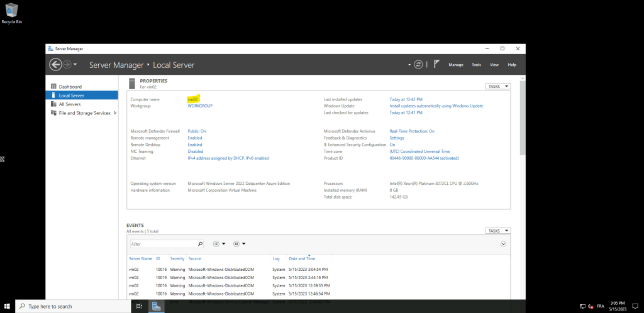The width and height of the screenshot is (644, 313).
Task: Expand File and Storage Services arrow
Action: pyautogui.click(x=115, y=113)
